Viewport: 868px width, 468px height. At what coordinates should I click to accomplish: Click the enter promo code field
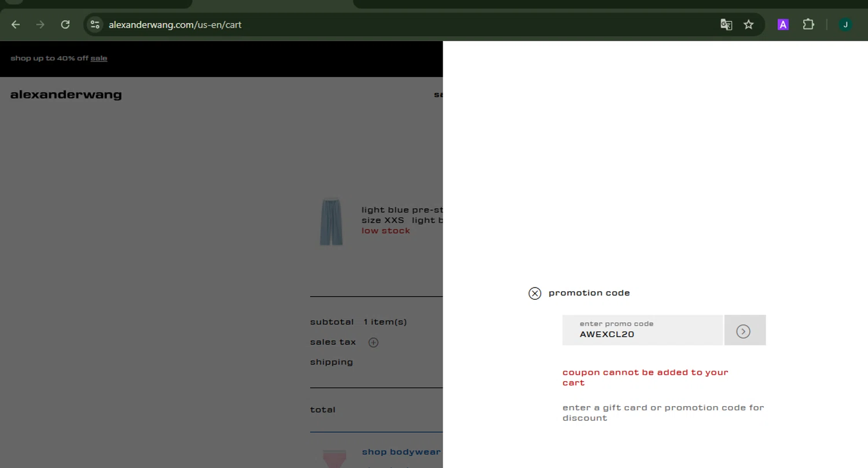tap(642, 330)
